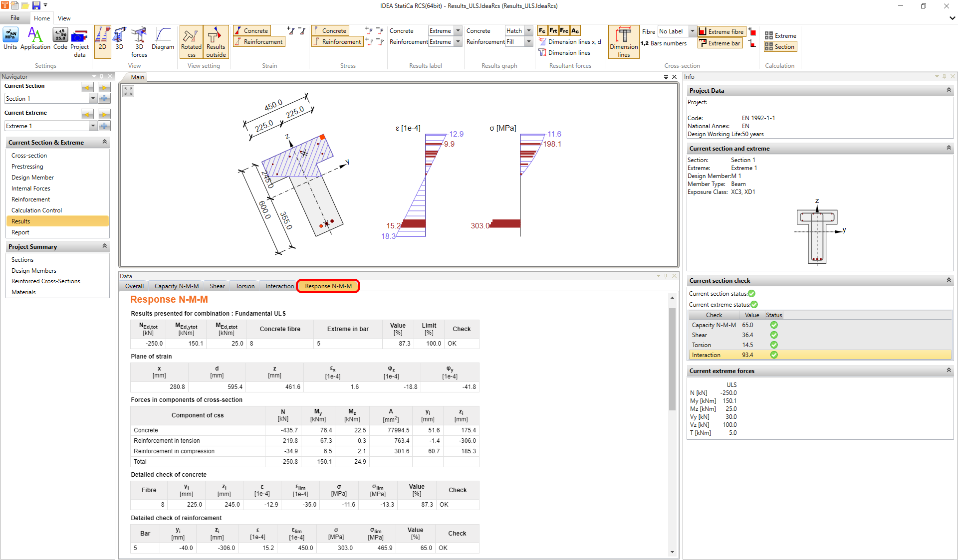Collapse the Project Data panel
This screenshot has height=560, width=958.
coord(948,90)
